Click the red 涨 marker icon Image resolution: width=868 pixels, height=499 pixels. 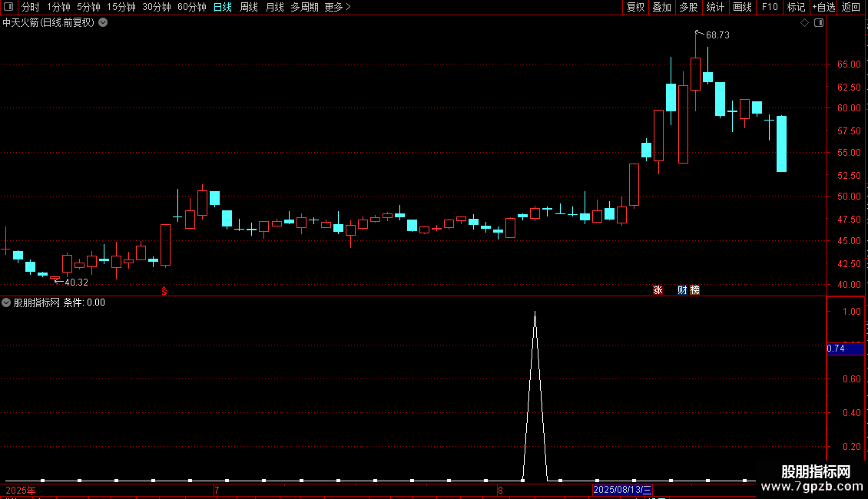(658, 290)
